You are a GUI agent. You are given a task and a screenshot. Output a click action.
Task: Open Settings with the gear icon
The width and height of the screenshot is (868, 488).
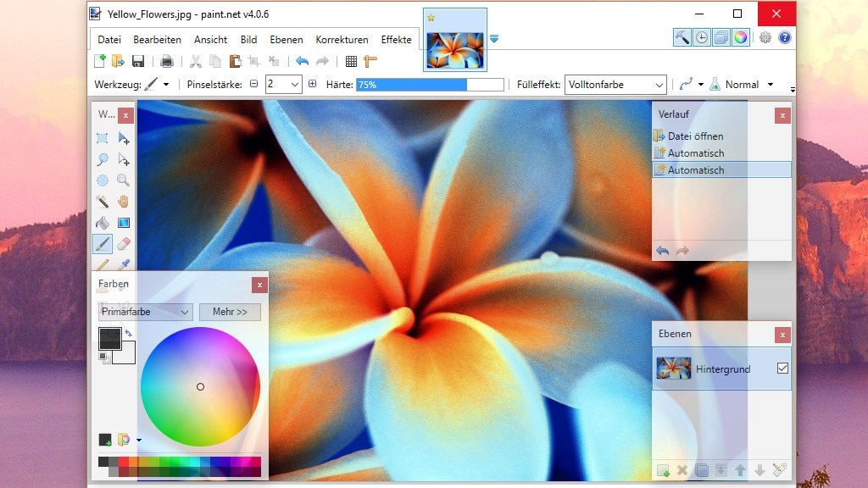(765, 37)
